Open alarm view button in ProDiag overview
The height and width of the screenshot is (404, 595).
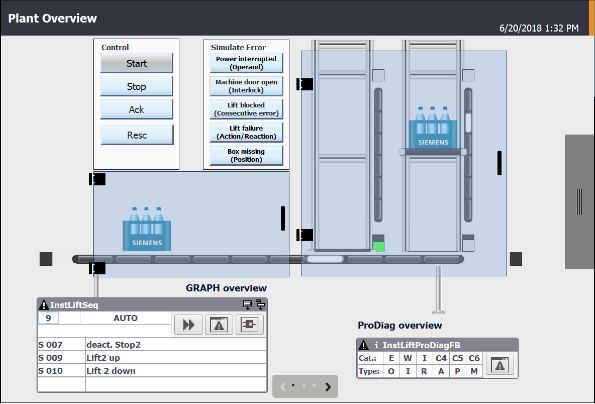500,365
